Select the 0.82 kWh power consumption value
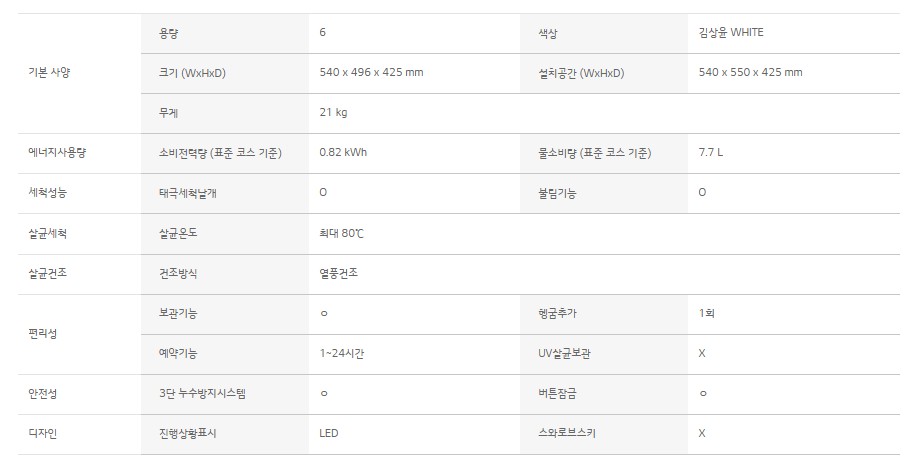 (x=344, y=152)
